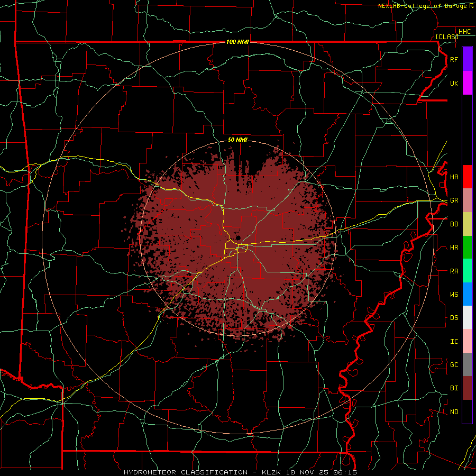The height and width of the screenshot is (476, 476).
Task: Click the 10 NOV 25 date text
Action: click(308, 472)
